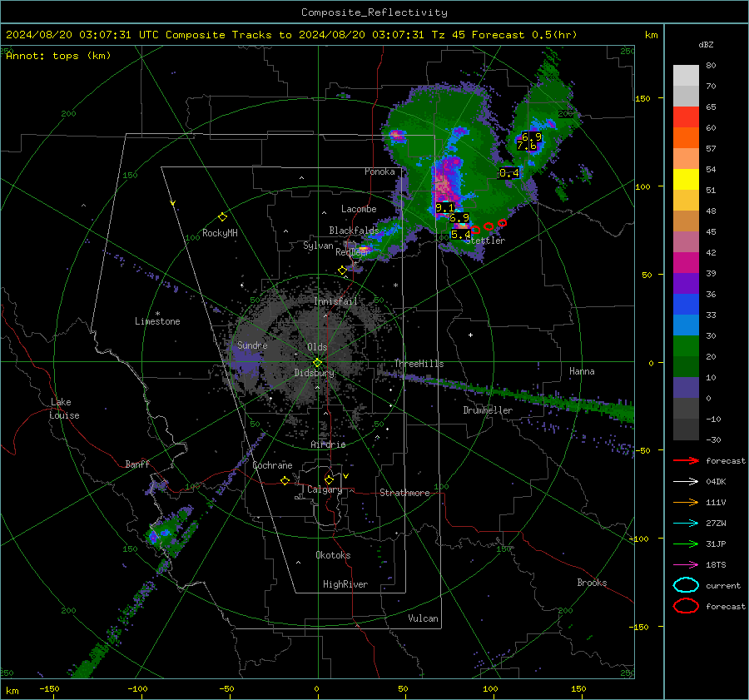Click the 'Forecast 0.5(hr)' header text
Viewport: 749px width, 700px height.
click(x=524, y=35)
